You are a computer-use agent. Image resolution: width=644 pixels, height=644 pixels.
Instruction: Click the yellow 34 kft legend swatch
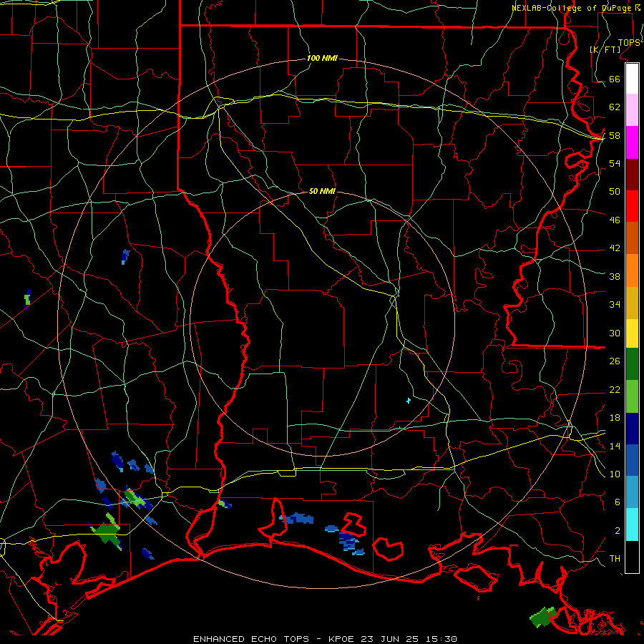coord(632,333)
